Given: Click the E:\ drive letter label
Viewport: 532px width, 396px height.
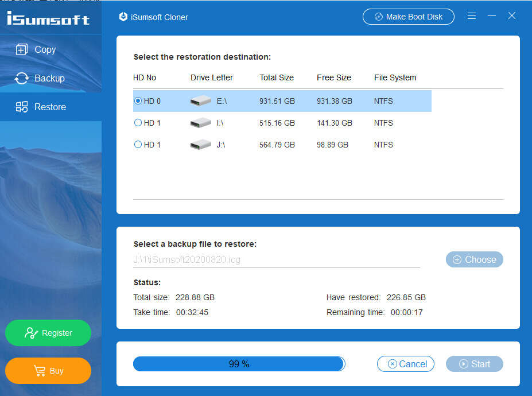Looking at the screenshot, I should (x=222, y=101).
